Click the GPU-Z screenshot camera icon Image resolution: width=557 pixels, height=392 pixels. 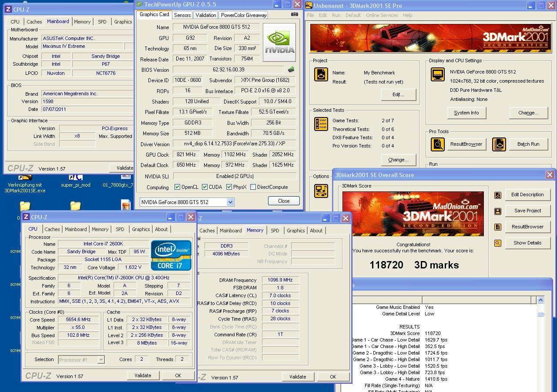[x=295, y=14]
